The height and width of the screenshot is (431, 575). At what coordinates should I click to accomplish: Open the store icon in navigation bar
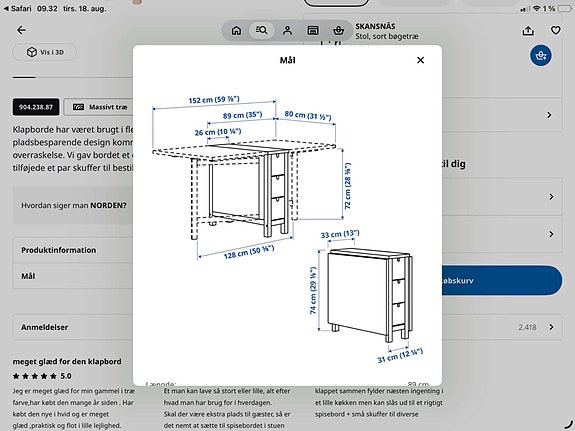[x=313, y=30]
